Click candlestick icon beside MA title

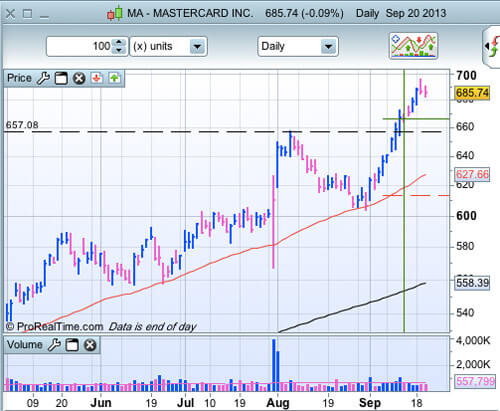114,14
